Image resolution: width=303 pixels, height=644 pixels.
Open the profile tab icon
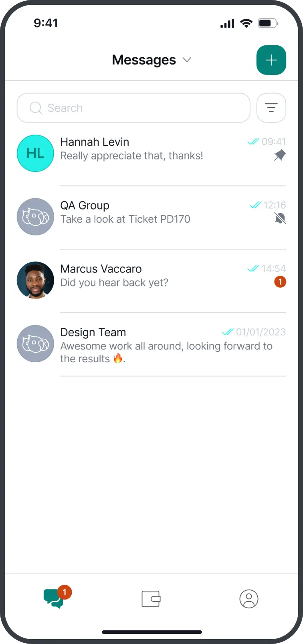pos(249,599)
